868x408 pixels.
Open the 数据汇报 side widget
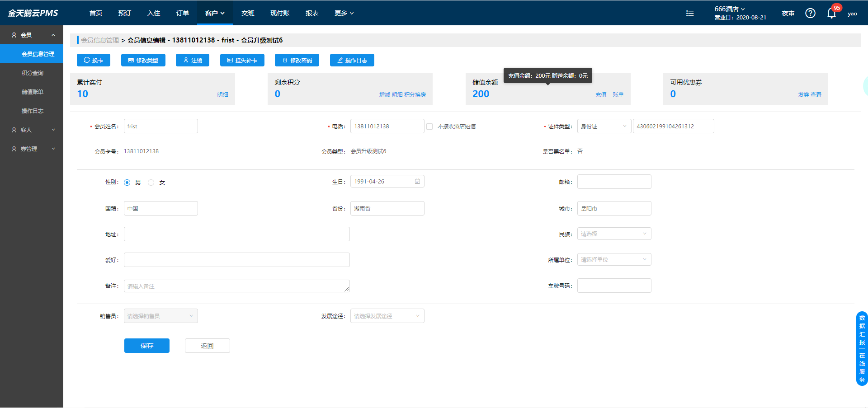pyautogui.click(x=862, y=330)
